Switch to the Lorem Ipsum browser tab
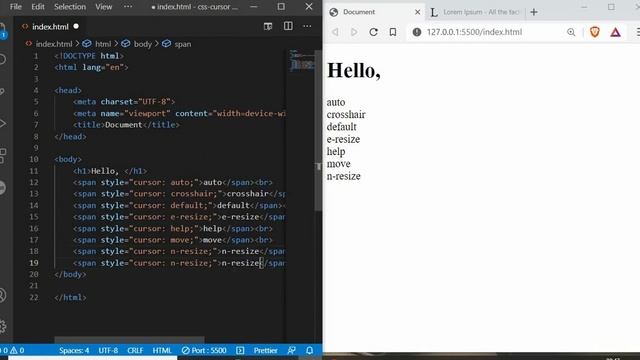 pyautogui.click(x=476, y=12)
